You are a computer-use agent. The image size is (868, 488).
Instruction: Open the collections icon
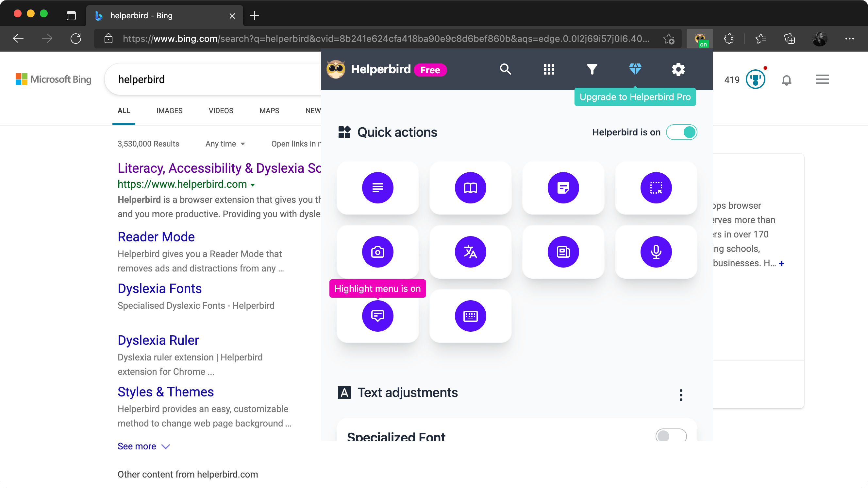click(789, 39)
